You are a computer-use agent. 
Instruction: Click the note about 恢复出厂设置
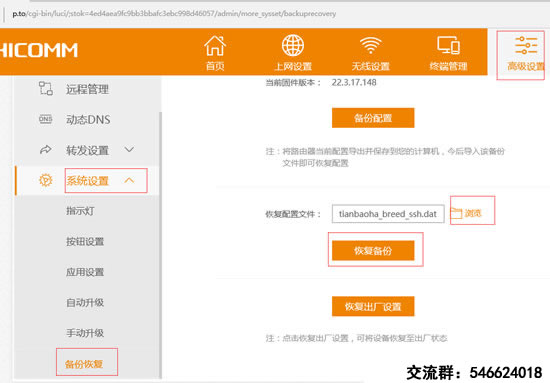[356, 338]
